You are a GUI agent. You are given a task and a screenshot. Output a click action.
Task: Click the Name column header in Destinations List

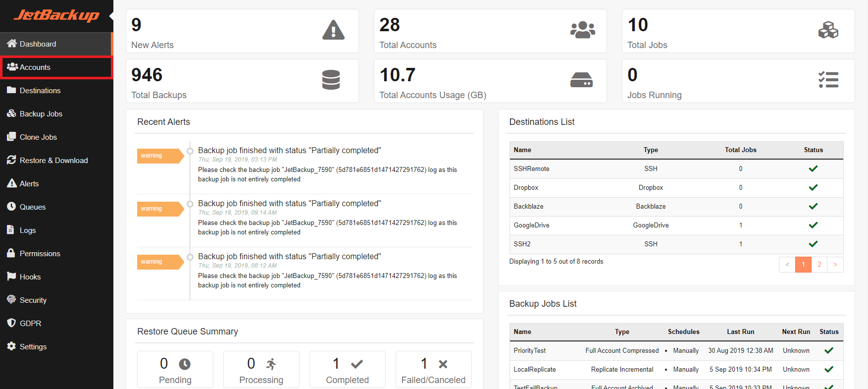tap(522, 150)
